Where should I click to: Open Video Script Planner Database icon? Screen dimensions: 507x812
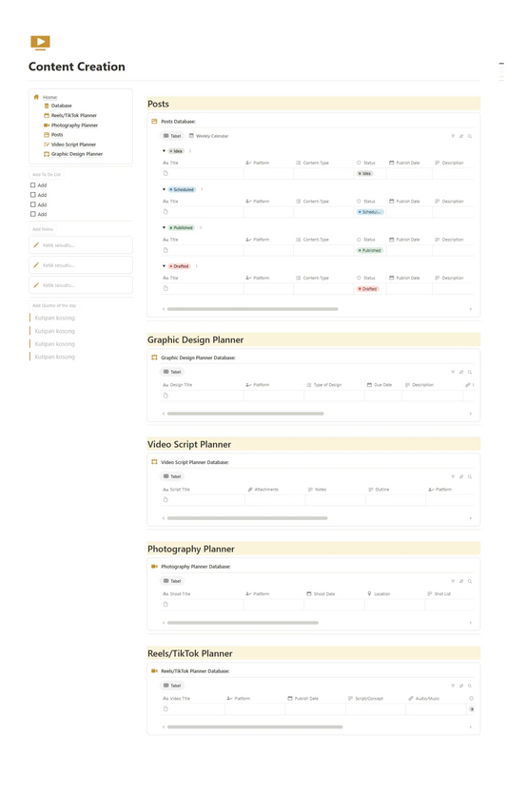154,462
